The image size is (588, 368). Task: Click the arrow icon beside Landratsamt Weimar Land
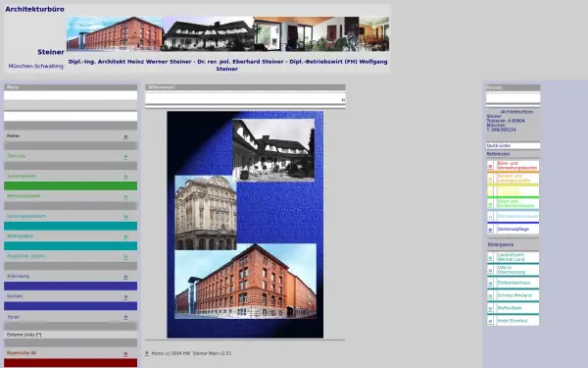tap(490, 258)
